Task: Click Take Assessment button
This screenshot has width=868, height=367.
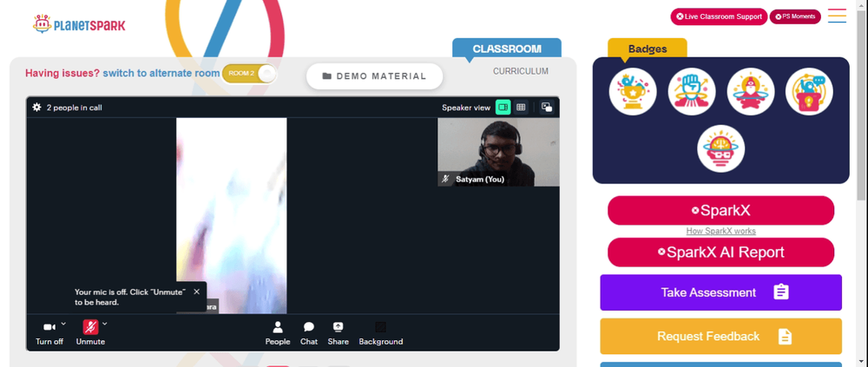Action: pyautogui.click(x=720, y=292)
